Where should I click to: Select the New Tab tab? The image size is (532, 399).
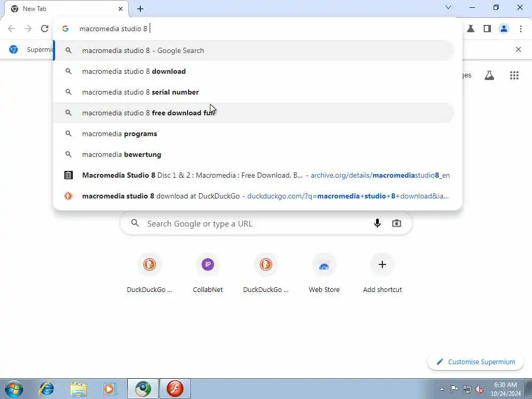point(66,9)
